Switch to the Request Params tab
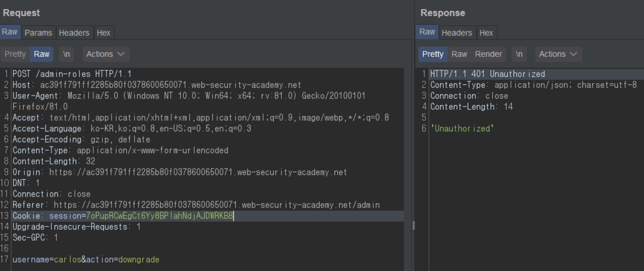 (38, 33)
